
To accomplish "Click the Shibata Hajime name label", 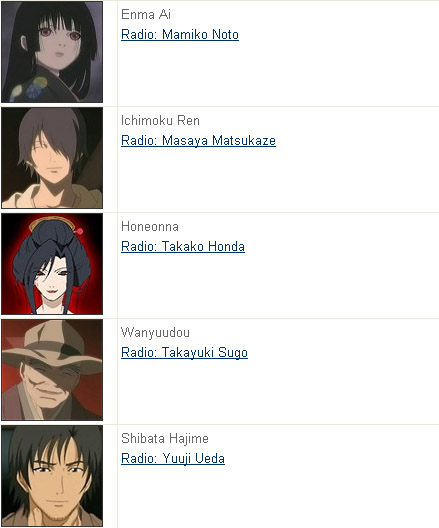I will pos(165,438).
